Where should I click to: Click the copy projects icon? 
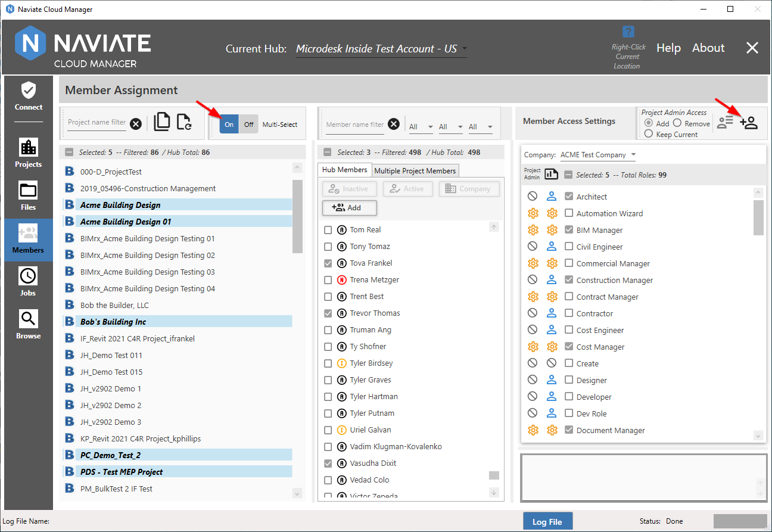(162, 122)
